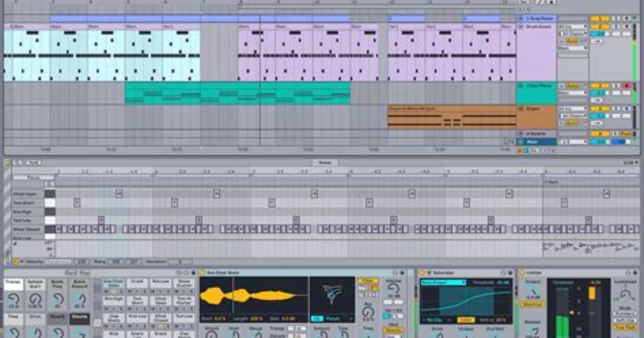
Task: Click the Saturator curve display
Action: click(x=466, y=301)
